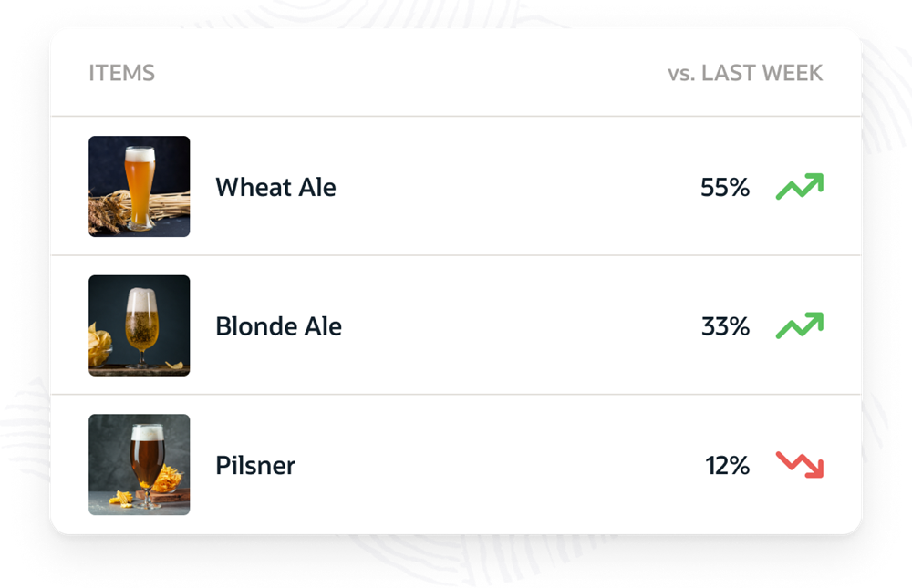The width and height of the screenshot is (912, 588).
Task: Click the wheat stalks in the Wheat Ale photo
Action: (108, 212)
